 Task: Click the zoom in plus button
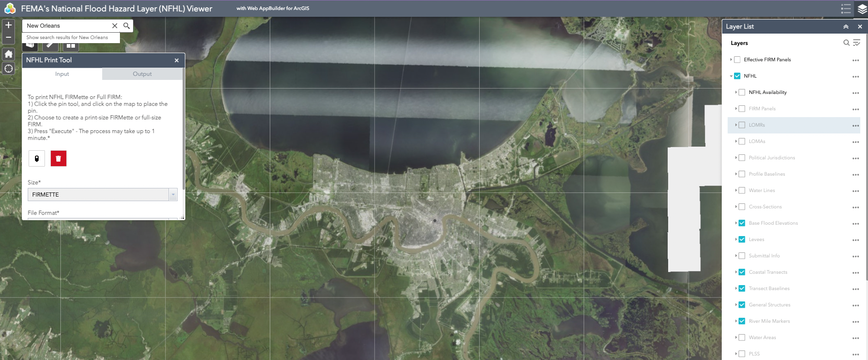(x=8, y=25)
